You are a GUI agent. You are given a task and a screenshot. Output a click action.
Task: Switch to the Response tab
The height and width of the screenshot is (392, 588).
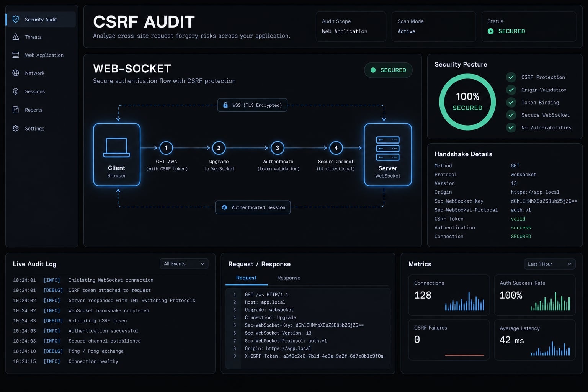(x=289, y=278)
